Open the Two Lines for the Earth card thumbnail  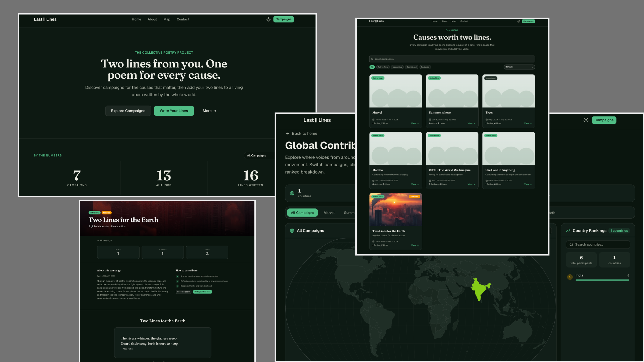(395, 209)
